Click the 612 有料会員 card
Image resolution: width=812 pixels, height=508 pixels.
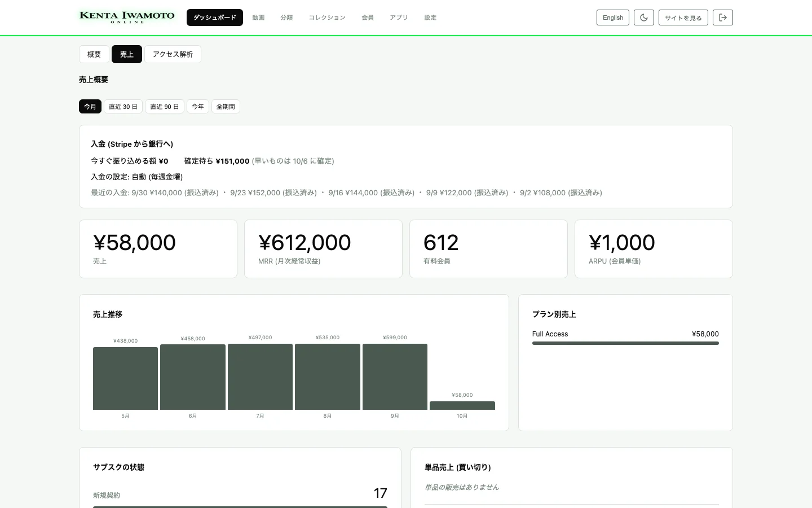tap(488, 249)
